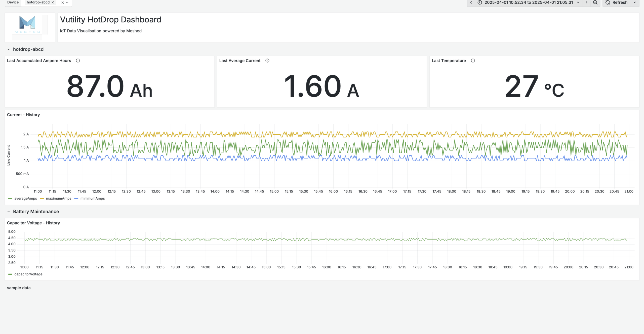This screenshot has width=644, height=334.
Task: Click the 2 A y-axis label
Action: coord(26,134)
